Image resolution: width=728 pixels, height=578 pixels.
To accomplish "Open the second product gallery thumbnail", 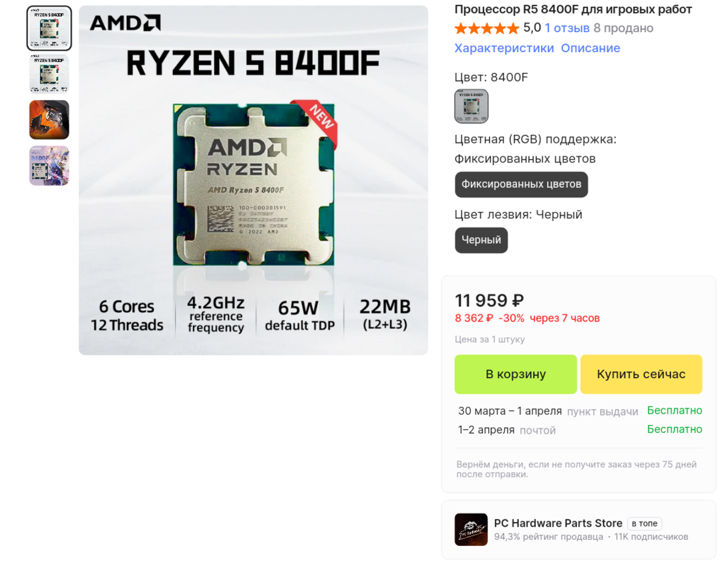I will pyautogui.click(x=49, y=74).
